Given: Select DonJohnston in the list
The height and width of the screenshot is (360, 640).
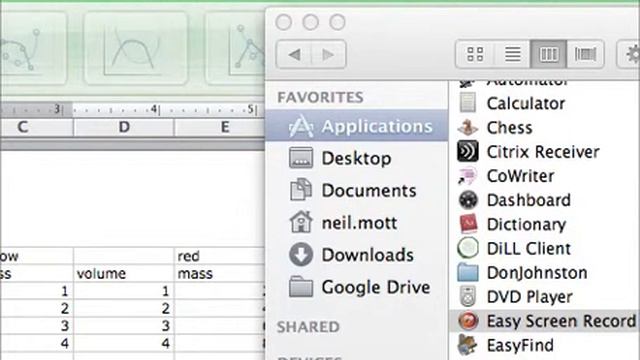Looking at the screenshot, I should point(537,273).
